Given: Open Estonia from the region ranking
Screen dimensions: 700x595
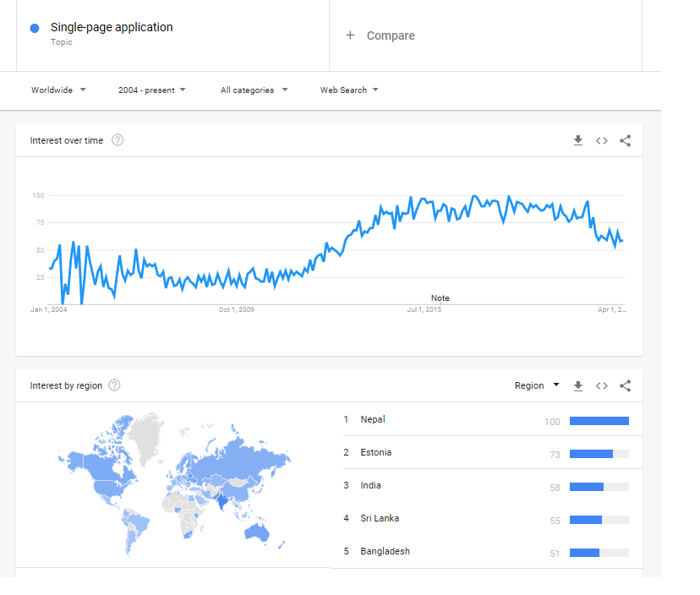Looking at the screenshot, I should 376,452.
